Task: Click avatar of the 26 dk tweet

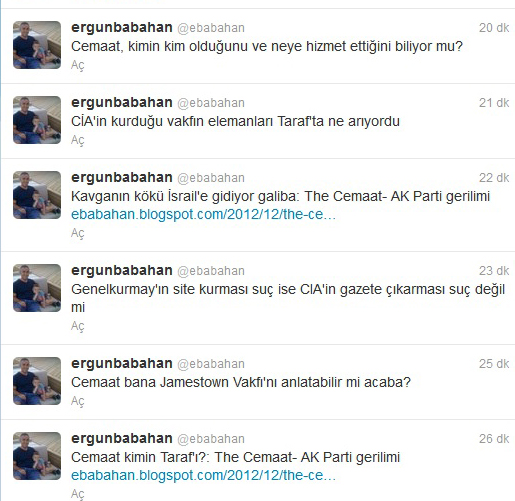Action: [37, 456]
